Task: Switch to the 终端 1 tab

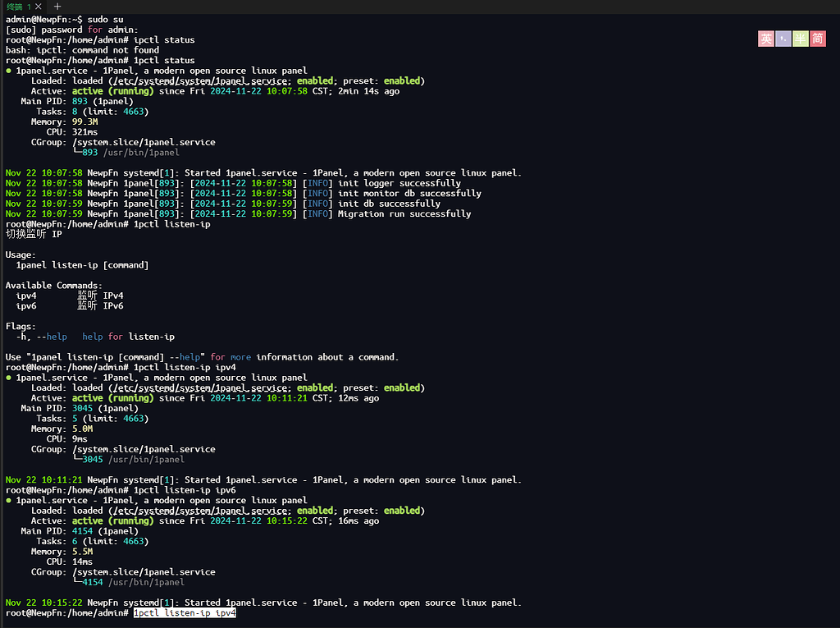Action: [18, 7]
